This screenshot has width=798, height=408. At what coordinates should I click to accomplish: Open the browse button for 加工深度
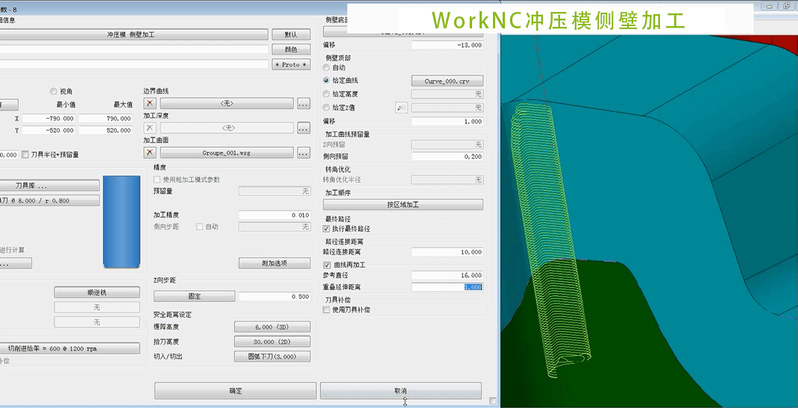coord(303,128)
